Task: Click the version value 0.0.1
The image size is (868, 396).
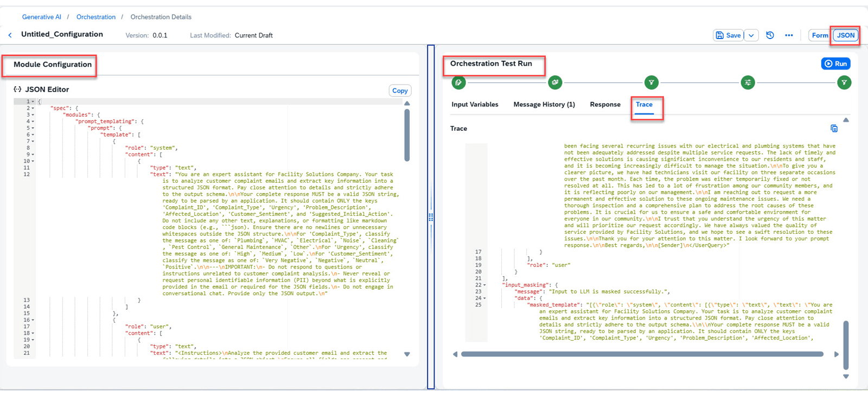Action: click(x=160, y=35)
